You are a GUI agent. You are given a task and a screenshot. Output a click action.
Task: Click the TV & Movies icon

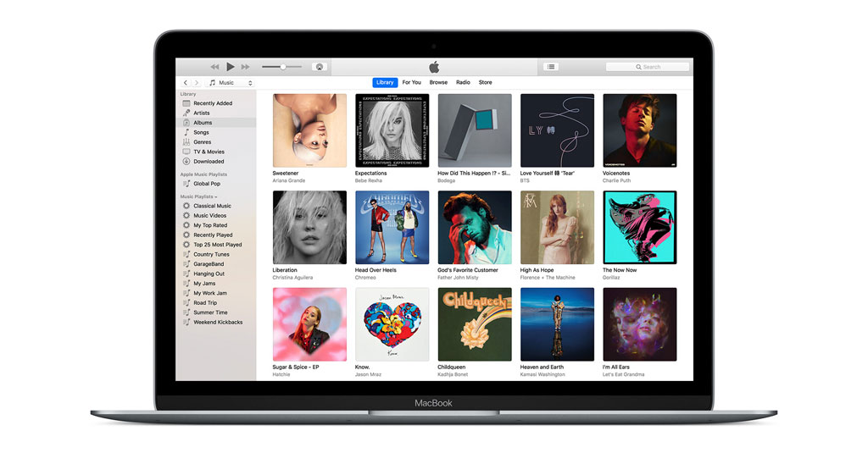[x=186, y=152]
